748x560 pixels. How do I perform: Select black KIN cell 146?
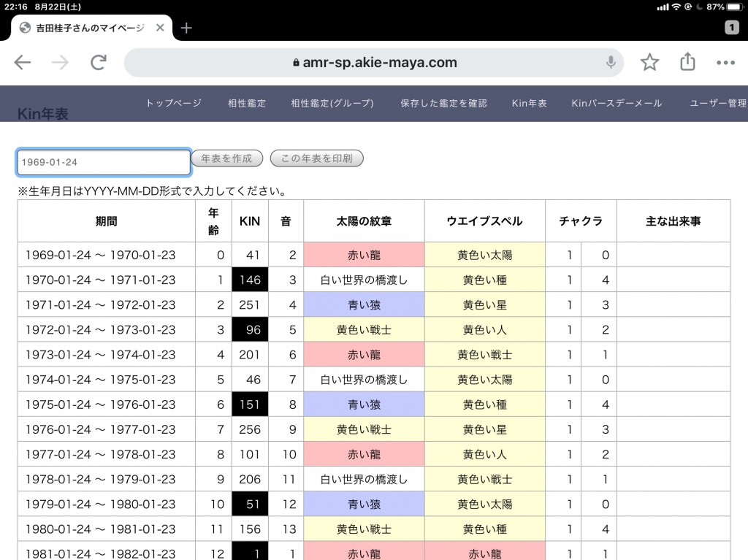point(250,280)
